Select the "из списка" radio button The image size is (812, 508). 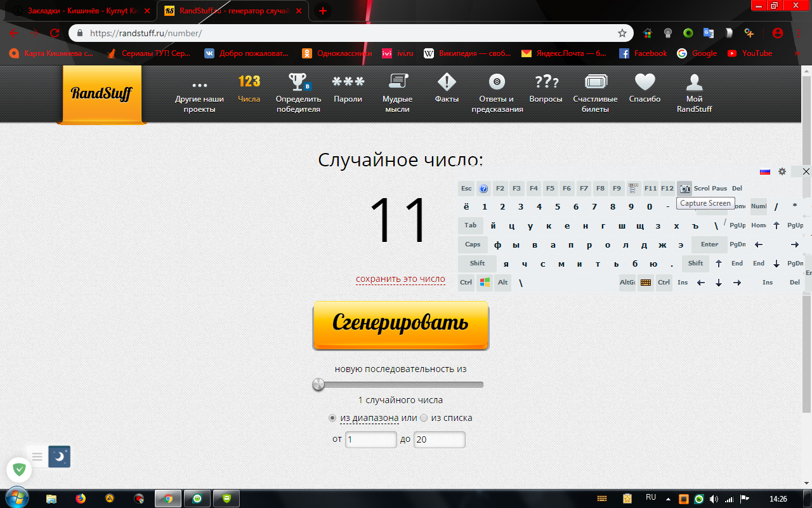424,418
